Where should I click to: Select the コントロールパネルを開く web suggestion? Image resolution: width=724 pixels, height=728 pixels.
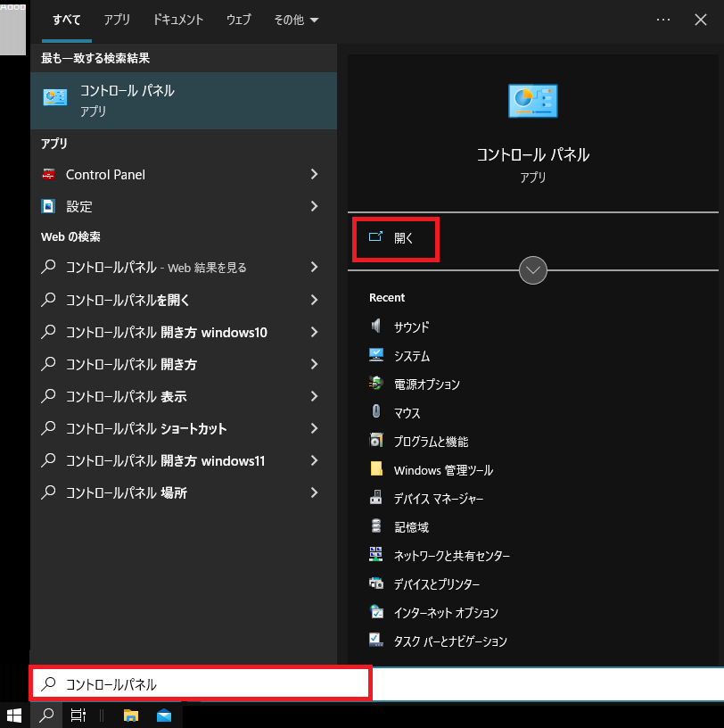tap(128, 300)
